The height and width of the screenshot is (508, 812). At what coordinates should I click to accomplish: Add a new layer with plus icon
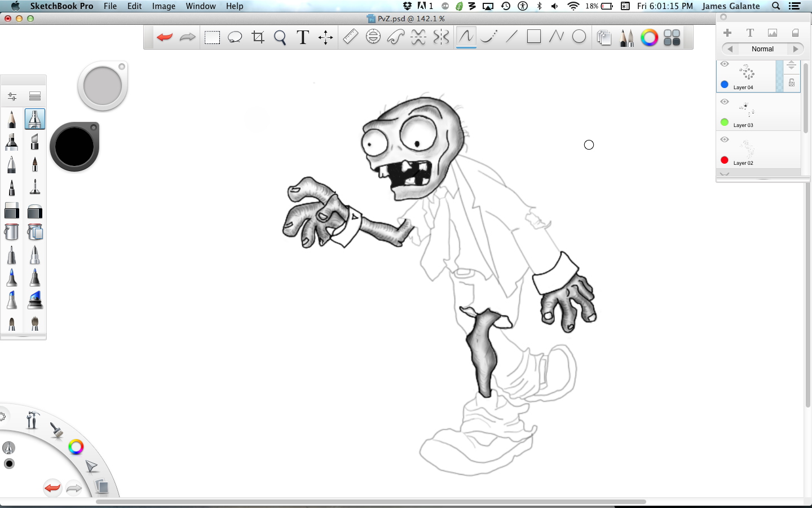(x=727, y=33)
